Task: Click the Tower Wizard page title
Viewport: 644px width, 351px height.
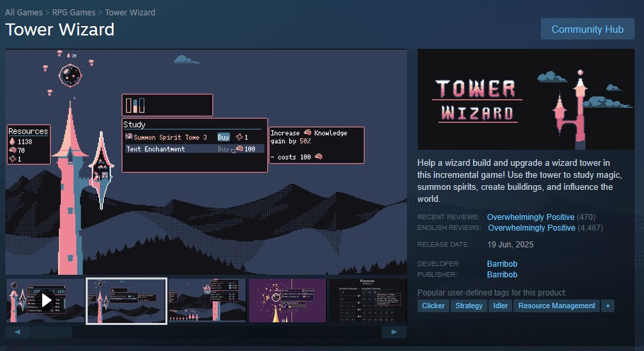Action: point(60,29)
